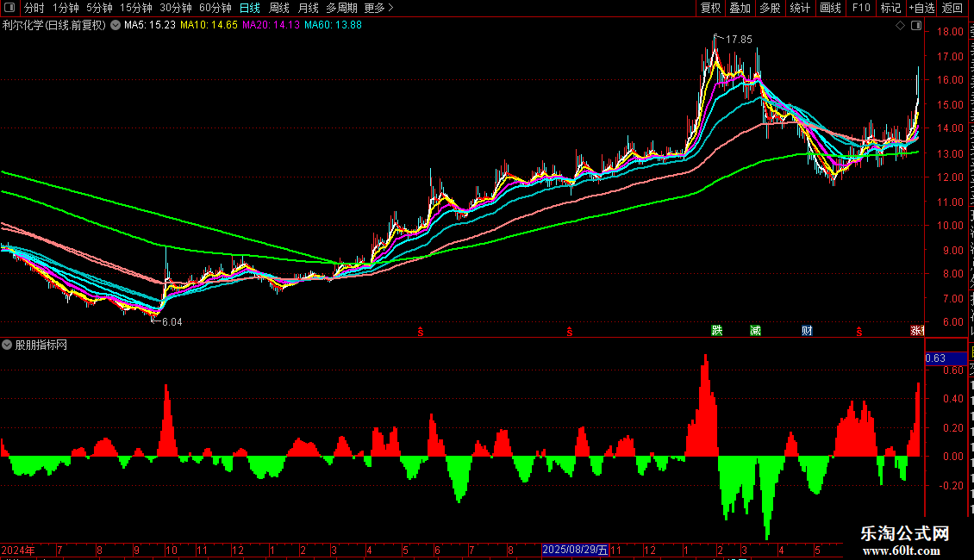Add stock with +自选 button
The height and width of the screenshot is (560, 974).
click(x=921, y=8)
